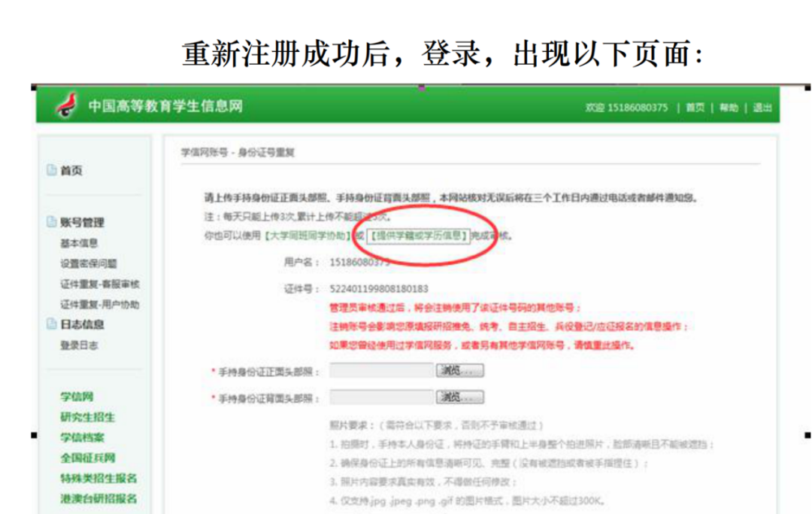Viewport: 812px width, 514px height.
Task: Visit 全国征兵网 from the sidebar
Action: coord(87,458)
